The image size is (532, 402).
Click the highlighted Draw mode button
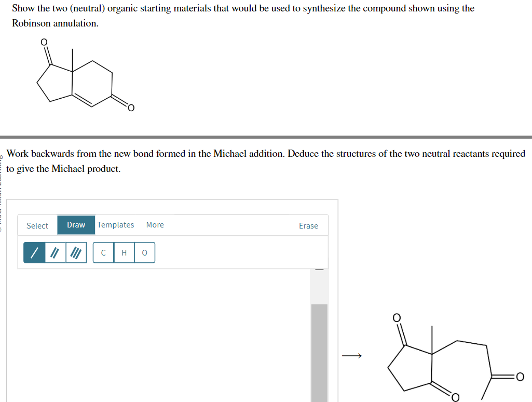(76, 225)
